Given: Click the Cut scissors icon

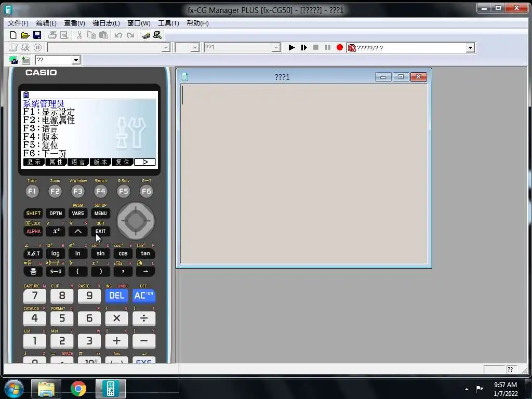Looking at the screenshot, I should click(79, 35).
